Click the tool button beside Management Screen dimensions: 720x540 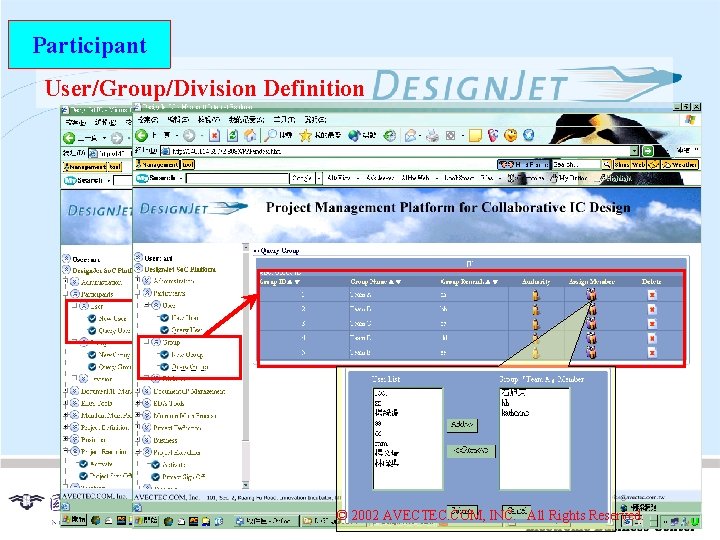click(x=188, y=164)
